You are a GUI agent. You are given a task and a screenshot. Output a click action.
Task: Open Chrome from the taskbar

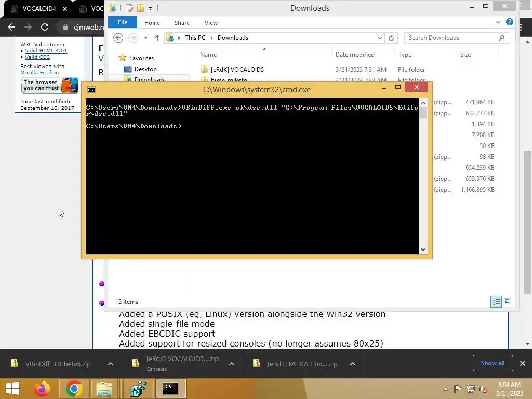point(74,389)
